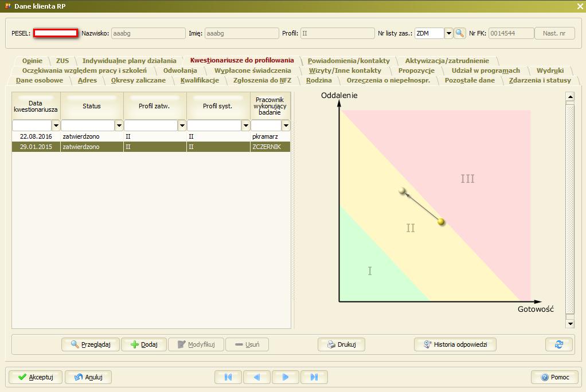
Task: Click the refresh arrows icon button
Action: tap(558, 344)
